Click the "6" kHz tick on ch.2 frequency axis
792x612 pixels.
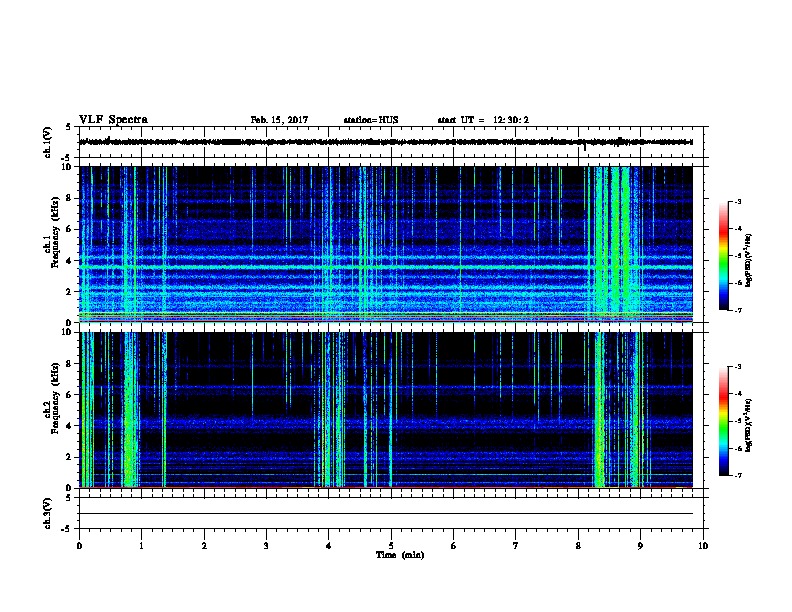pyautogui.click(x=69, y=394)
